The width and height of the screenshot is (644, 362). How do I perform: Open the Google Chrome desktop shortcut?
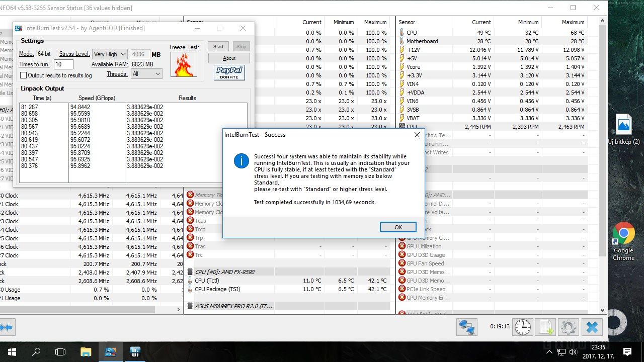tap(623, 242)
